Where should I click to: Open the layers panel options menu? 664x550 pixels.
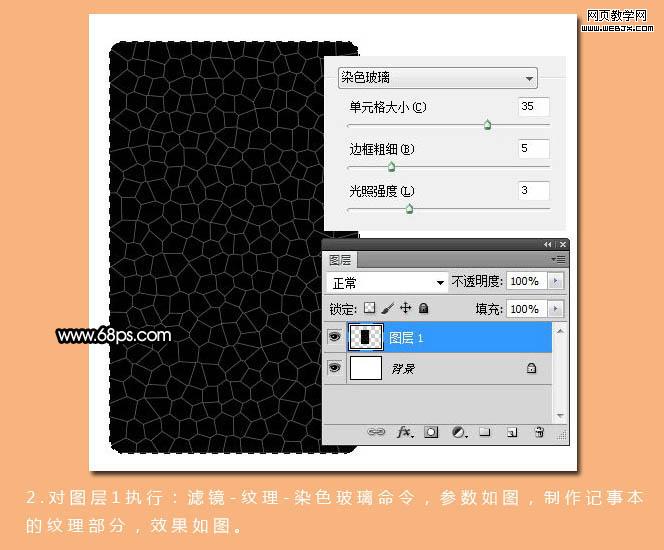[558, 259]
